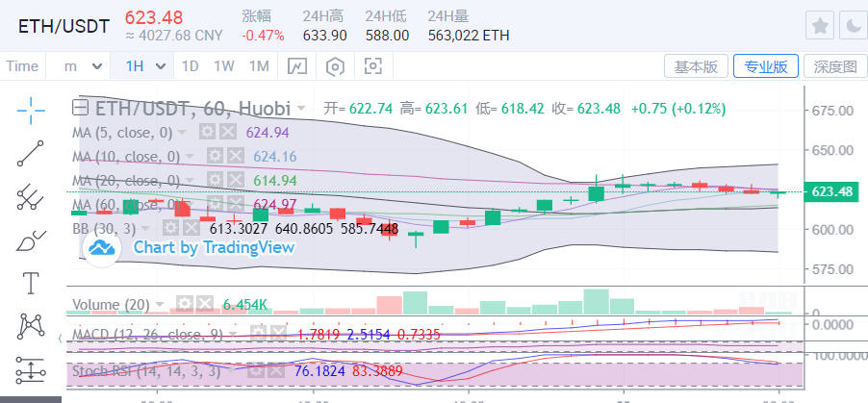The image size is (868, 403).
Task: Collapse the ETH/USDT legend box
Action: click(81, 108)
